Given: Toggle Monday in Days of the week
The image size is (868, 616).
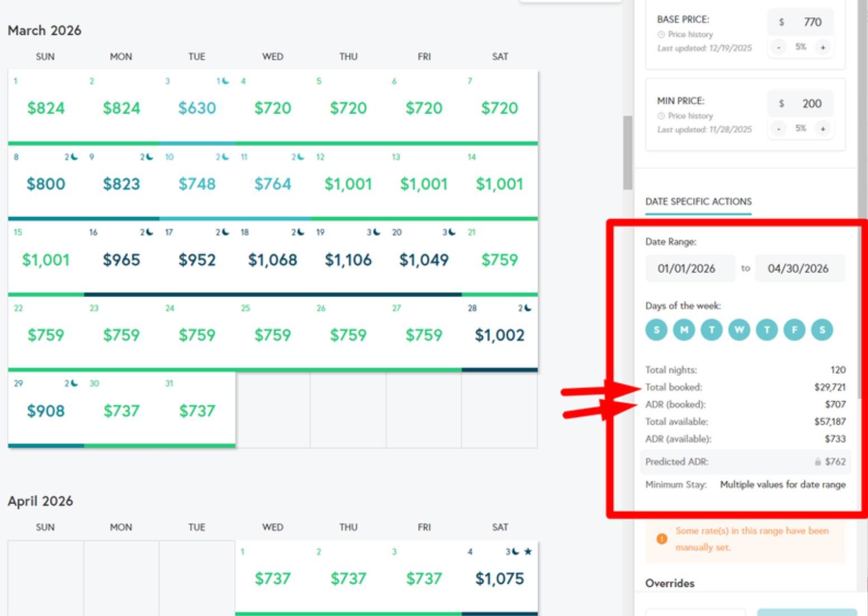Looking at the screenshot, I should (x=683, y=330).
